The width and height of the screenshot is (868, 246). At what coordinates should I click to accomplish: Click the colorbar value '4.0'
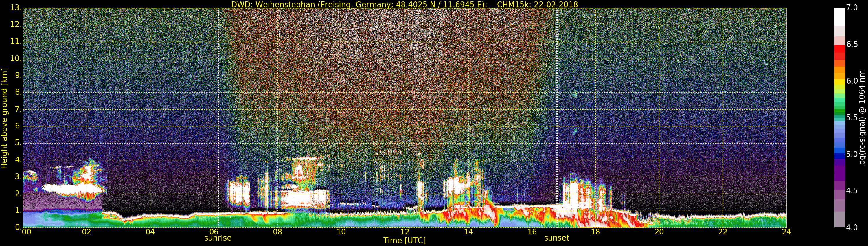pyautogui.click(x=852, y=227)
